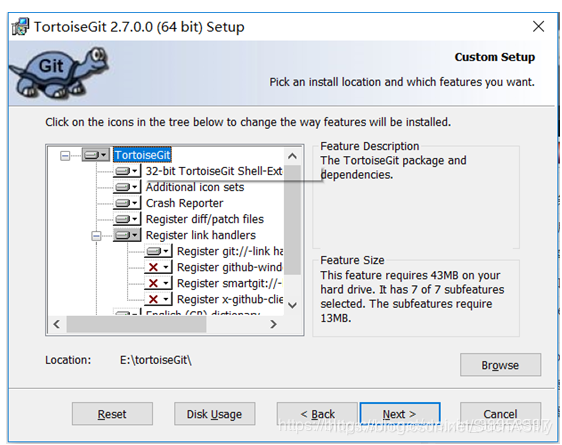The width and height of the screenshot is (562, 445).
Task: Click the feature tree horizontal scrollbar thumb
Action: pos(136,324)
